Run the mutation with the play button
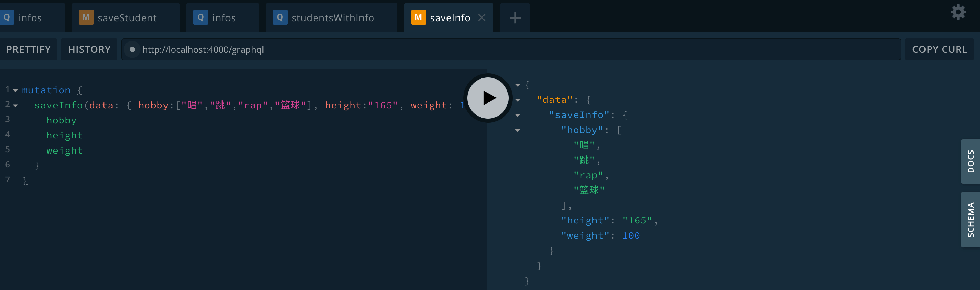 [x=488, y=98]
